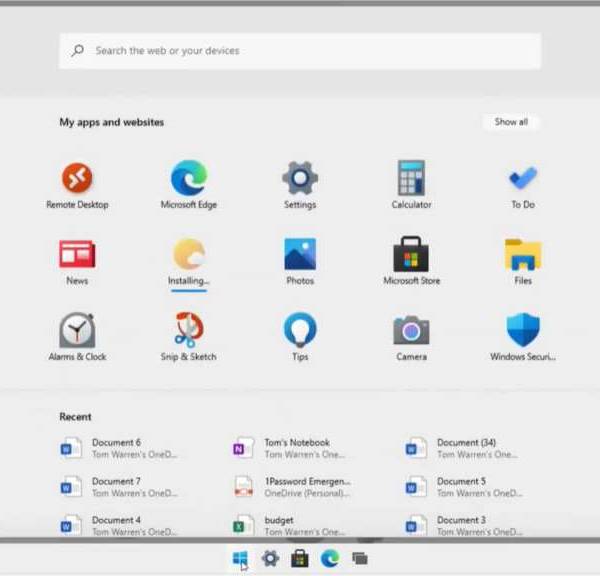Screen dimensions: 600x576
Task: Click the web and devices search box
Action: pos(300,50)
